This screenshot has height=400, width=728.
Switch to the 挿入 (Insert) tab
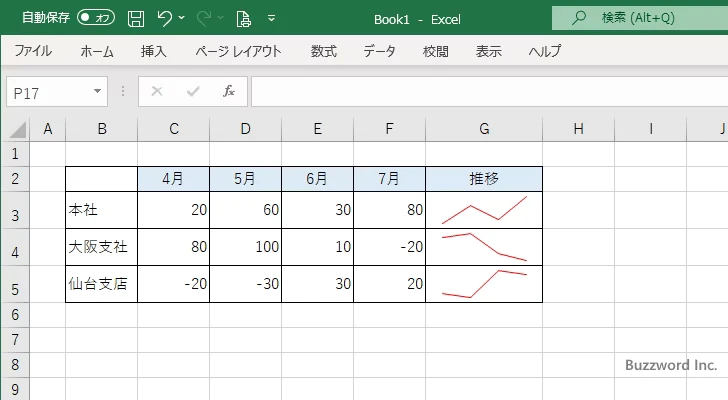[x=153, y=51]
